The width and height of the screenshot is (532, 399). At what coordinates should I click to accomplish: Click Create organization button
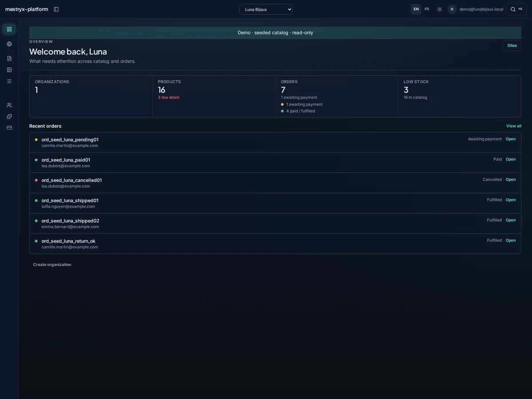52,265
